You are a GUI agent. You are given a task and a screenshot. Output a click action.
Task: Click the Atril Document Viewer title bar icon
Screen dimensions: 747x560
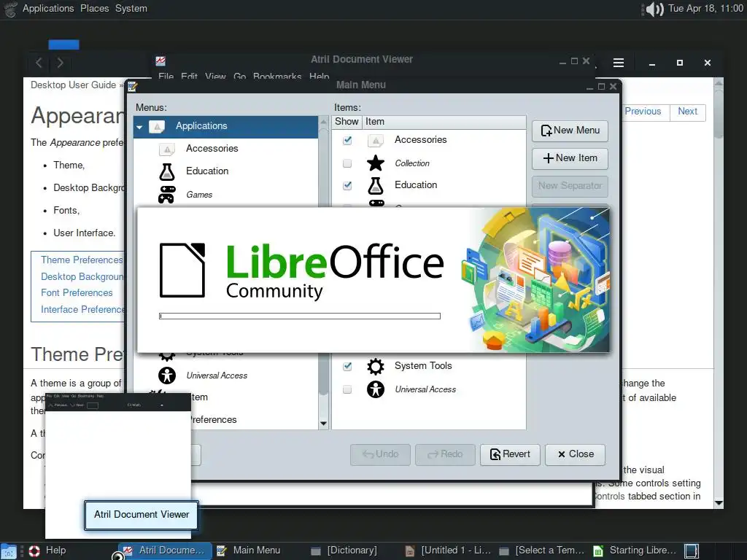click(x=160, y=61)
